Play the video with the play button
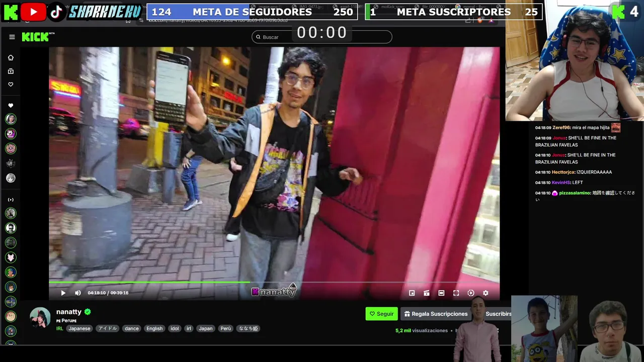644x362 pixels. click(x=63, y=293)
